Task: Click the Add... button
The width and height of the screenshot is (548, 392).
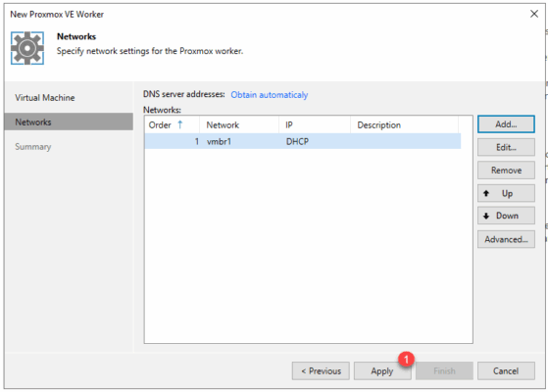Action: click(506, 124)
